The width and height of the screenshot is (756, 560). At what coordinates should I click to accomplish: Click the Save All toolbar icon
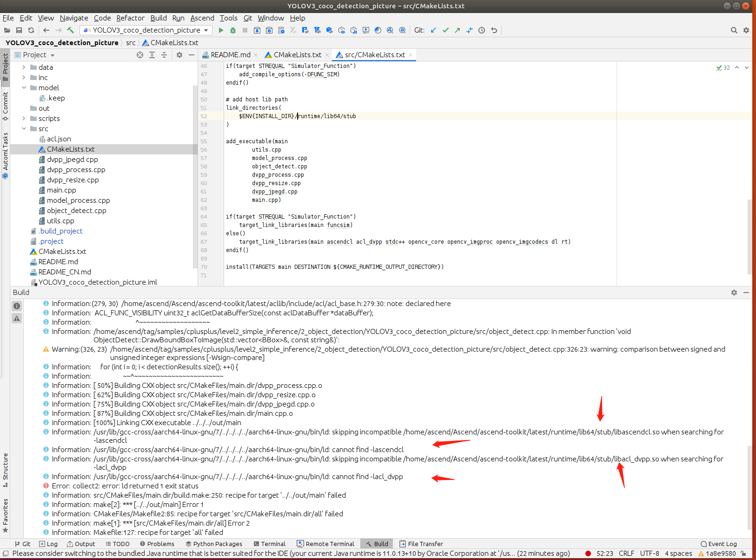19,30
